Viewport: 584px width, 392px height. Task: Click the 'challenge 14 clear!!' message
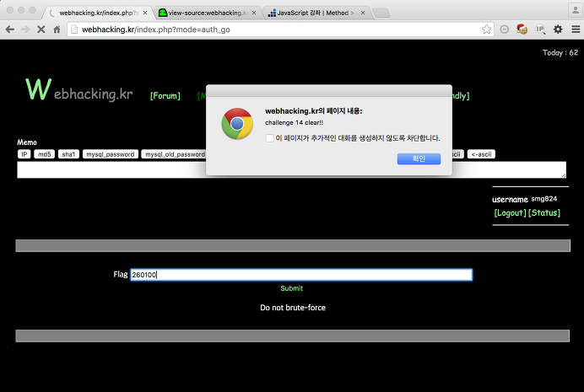click(x=295, y=123)
